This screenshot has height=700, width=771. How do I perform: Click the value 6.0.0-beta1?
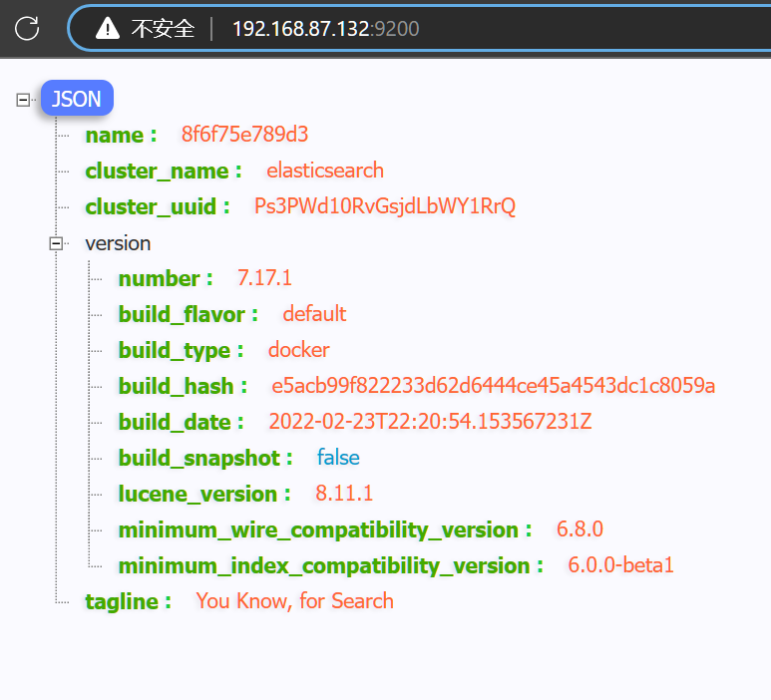click(620, 565)
